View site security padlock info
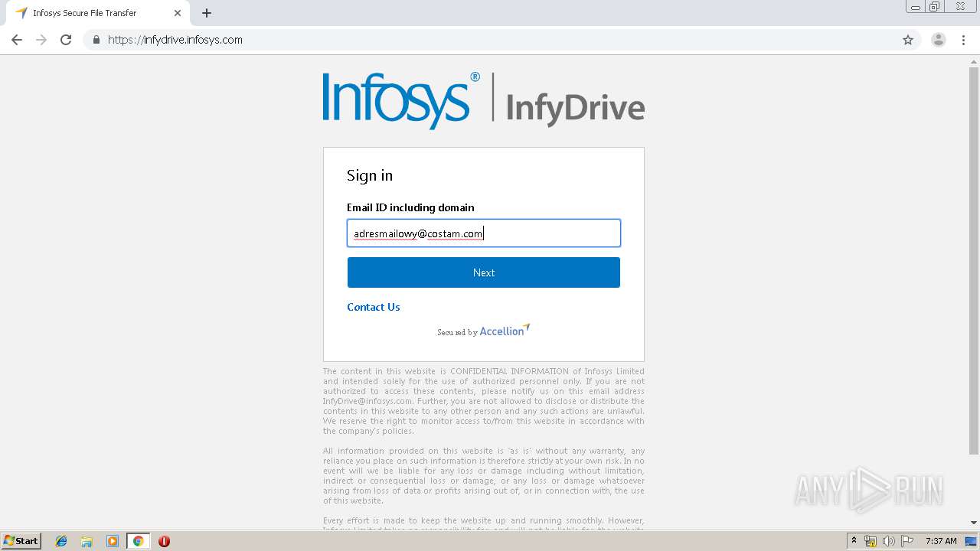The width and height of the screenshot is (980, 551). [x=96, y=40]
